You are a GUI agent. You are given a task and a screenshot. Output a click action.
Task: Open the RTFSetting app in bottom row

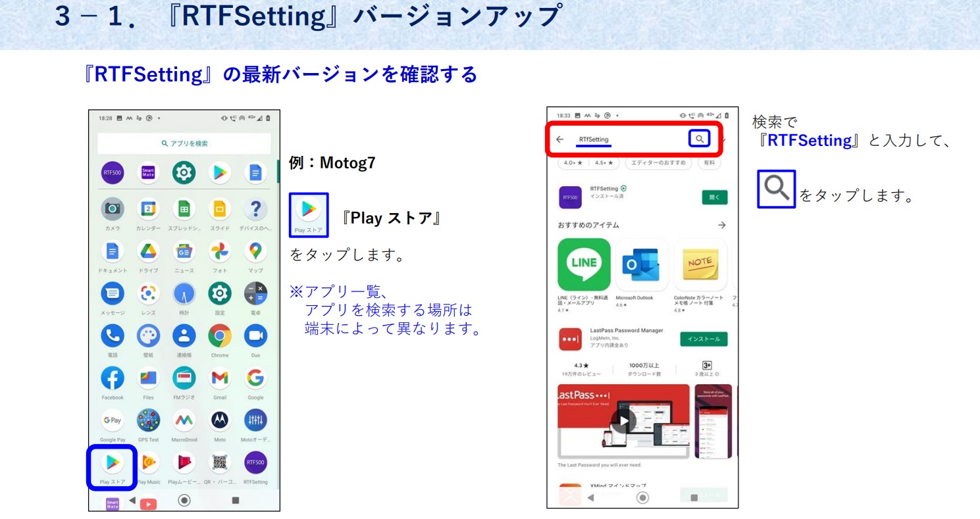pyautogui.click(x=255, y=463)
